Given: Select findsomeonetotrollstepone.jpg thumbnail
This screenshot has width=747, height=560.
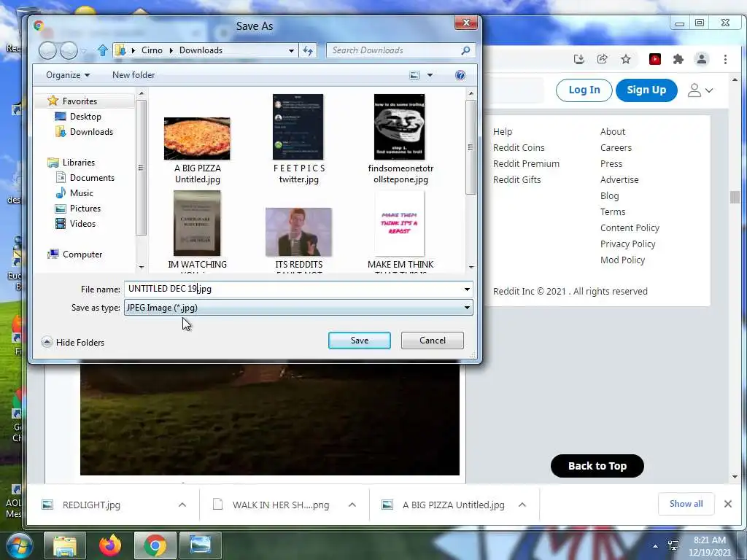Looking at the screenshot, I should [x=399, y=127].
